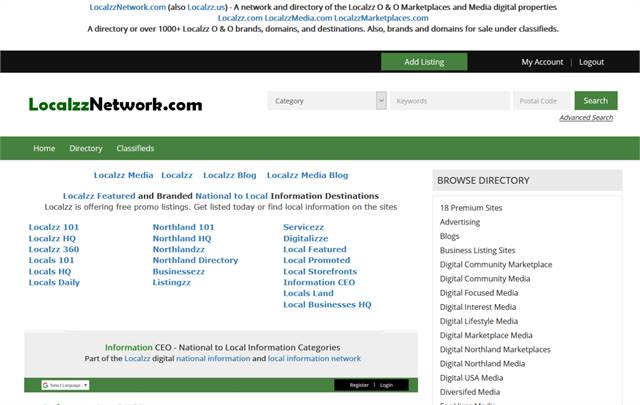Viewport: 640px width, 405px height.
Task: Browse Digital Community Media category
Action: tap(485, 278)
